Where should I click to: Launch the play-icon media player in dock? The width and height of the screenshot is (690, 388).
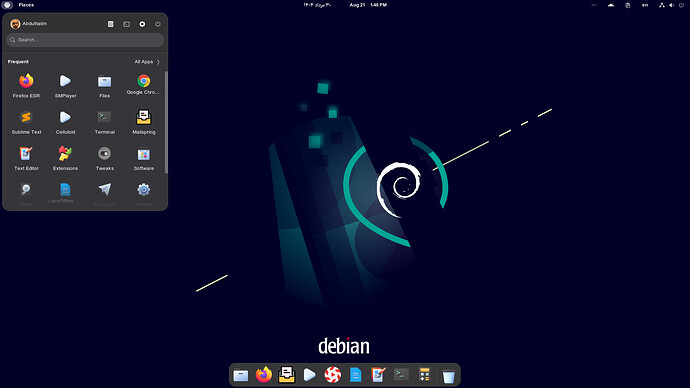click(309, 375)
